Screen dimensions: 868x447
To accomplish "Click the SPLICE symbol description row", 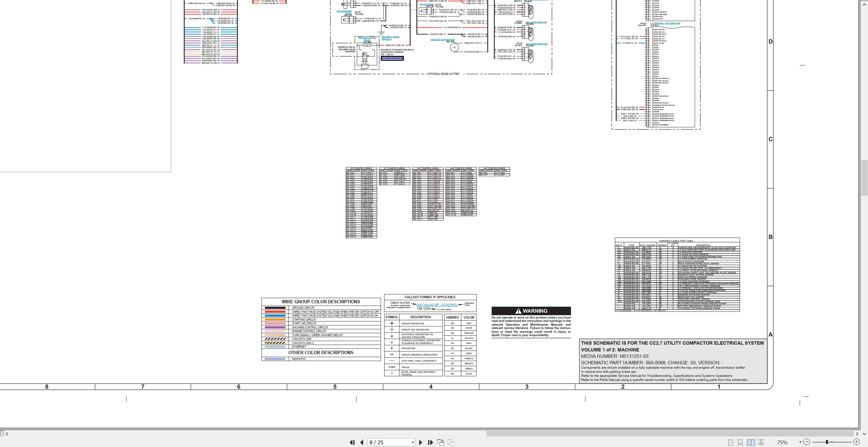I will coord(414,367).
